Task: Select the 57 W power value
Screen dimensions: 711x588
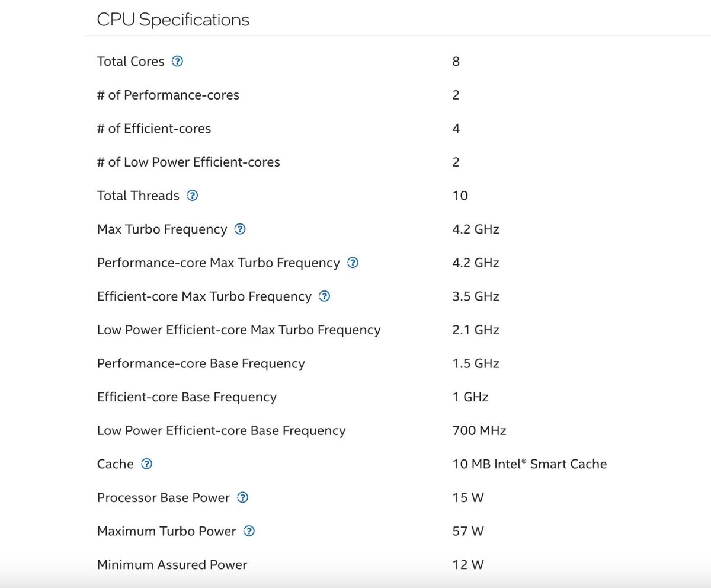Action: click(468, 531)
